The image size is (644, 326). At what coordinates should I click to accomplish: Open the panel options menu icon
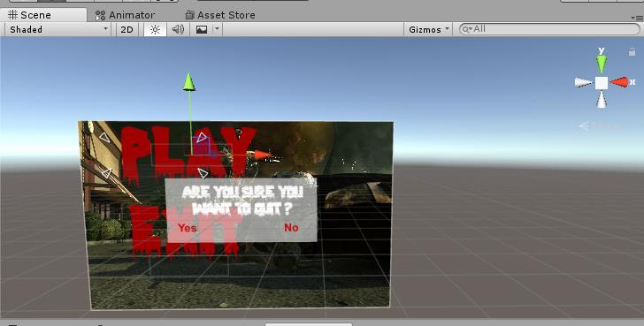coord(637,18)
